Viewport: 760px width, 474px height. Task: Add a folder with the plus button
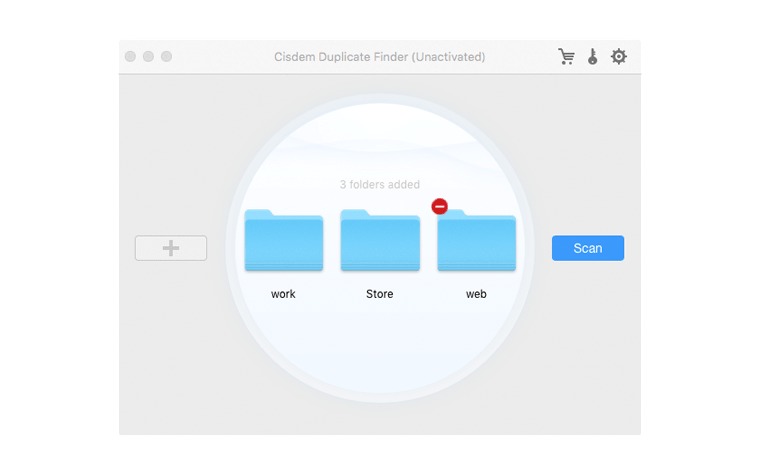171,248
